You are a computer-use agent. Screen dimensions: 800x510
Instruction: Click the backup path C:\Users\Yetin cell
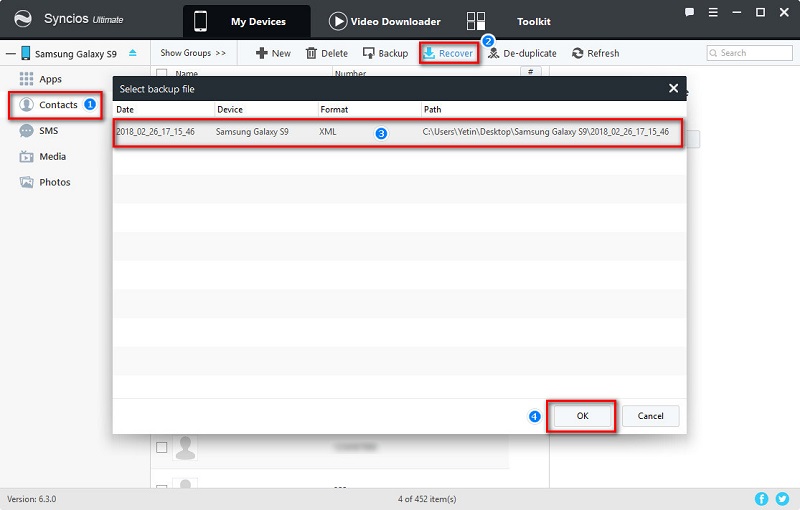[545, 132]
